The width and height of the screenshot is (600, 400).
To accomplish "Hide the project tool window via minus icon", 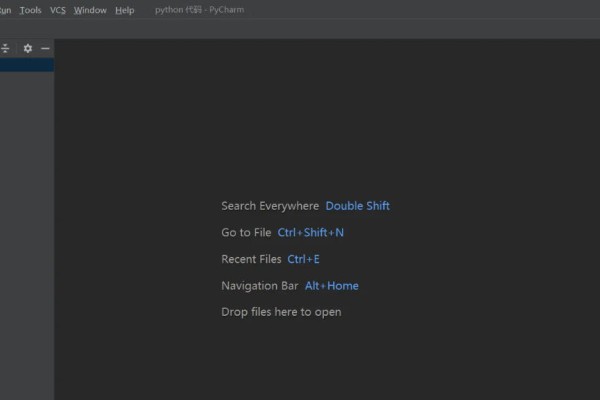I will (x=45, y=48).
